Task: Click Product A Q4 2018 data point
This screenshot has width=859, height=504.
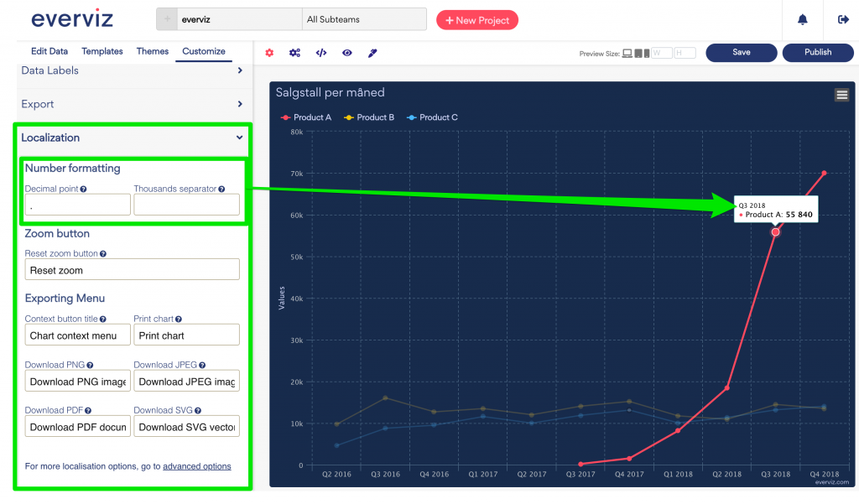Action: [x=824, y=173]
